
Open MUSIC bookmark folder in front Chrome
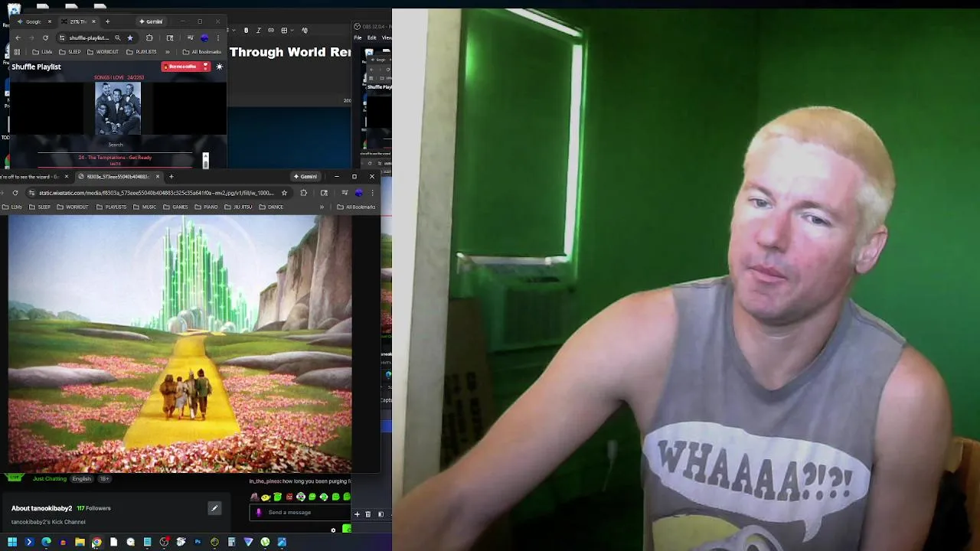(x=145, y=207)
